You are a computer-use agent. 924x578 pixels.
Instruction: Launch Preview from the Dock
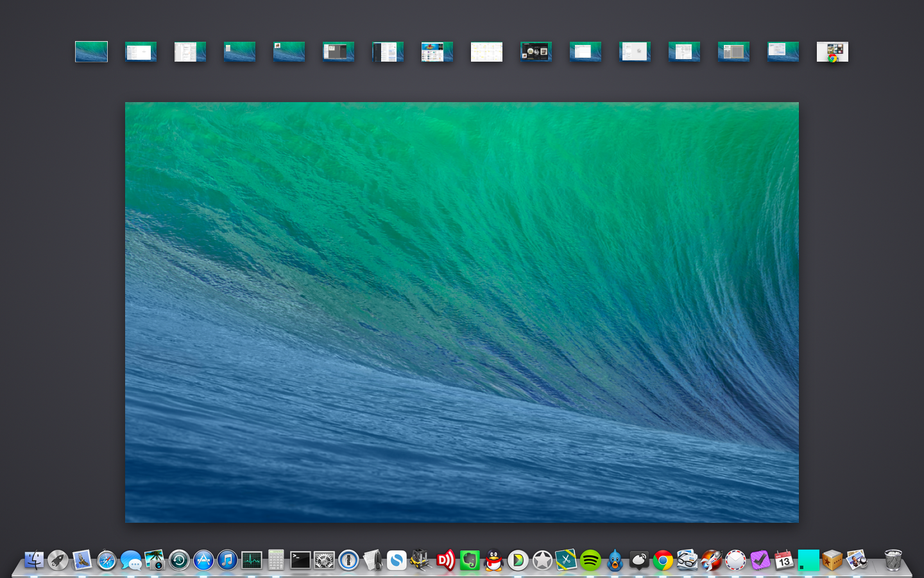tap(857, 560)
